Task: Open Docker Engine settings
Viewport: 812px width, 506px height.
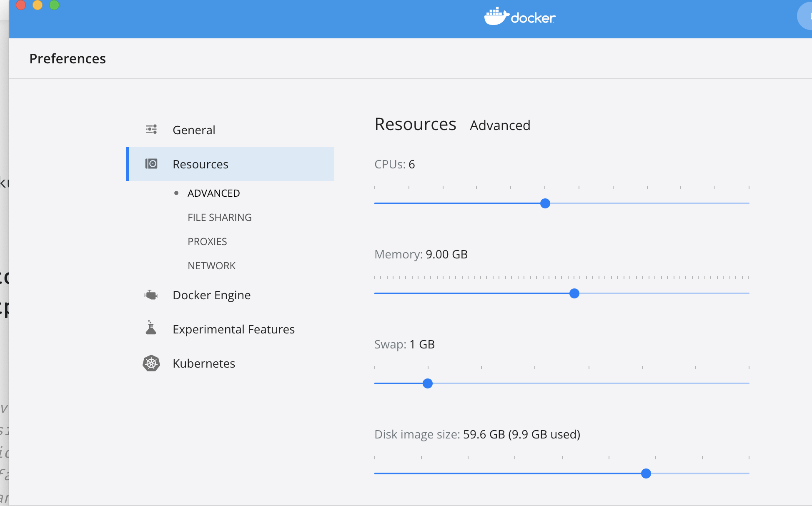Action: [x=211, y=295]
